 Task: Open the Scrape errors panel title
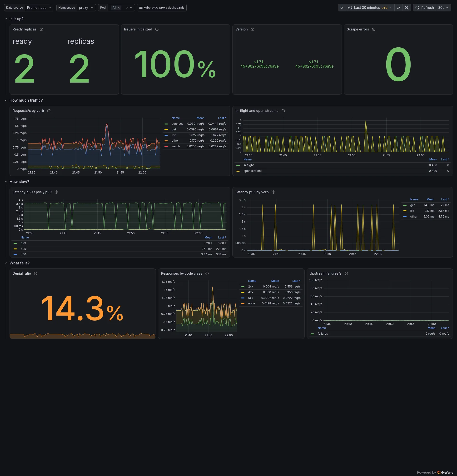tap(358, 29)
